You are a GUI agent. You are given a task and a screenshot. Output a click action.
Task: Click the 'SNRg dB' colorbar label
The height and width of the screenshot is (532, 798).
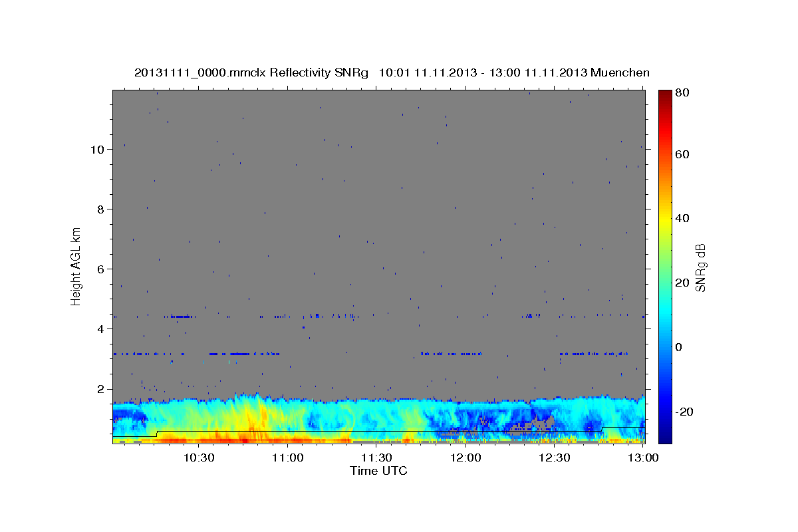tap(700, 267)
